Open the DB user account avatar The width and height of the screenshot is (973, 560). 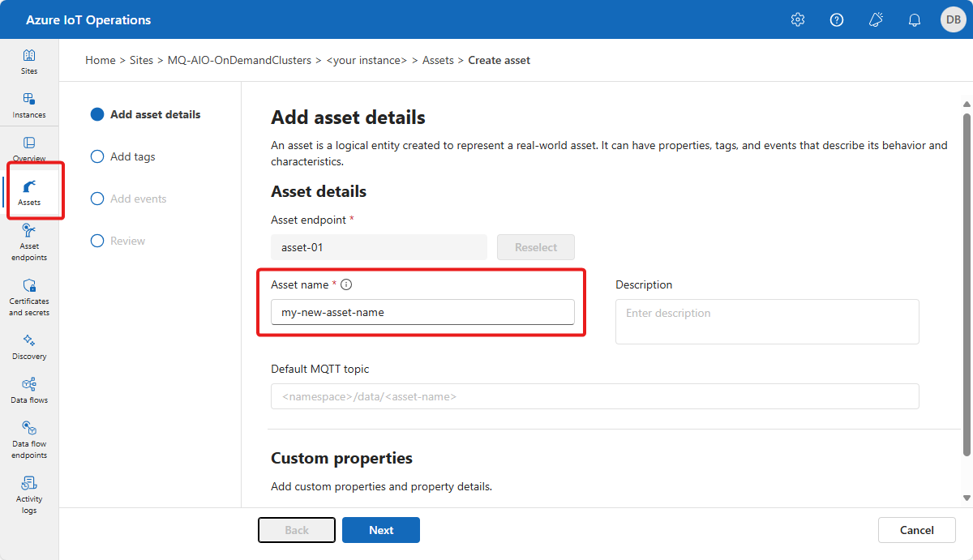(953, 19)
